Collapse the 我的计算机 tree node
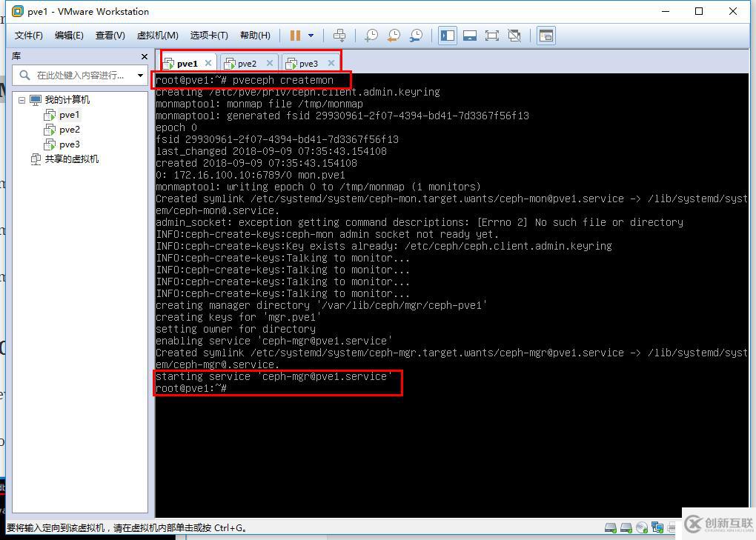756x540 pixels. click(x=21, y=100)
